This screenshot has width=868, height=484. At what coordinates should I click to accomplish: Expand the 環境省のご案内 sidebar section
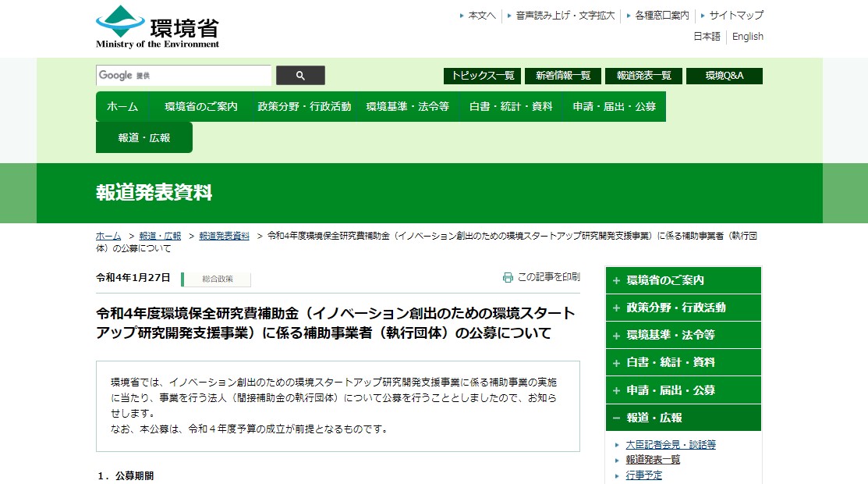(616, 280)
